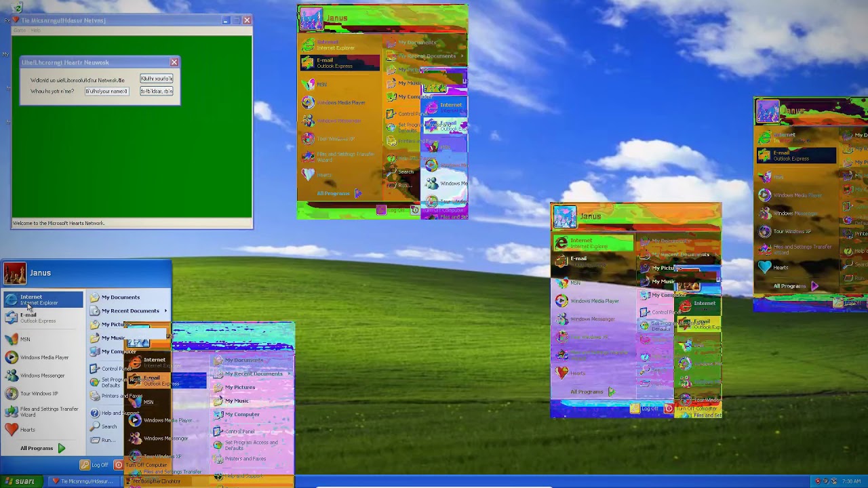The height and width of the screenshot is (488, 868).
Task: Click Log Off in the unglitched blue Start menu
Action: click(x=94, y=465)
